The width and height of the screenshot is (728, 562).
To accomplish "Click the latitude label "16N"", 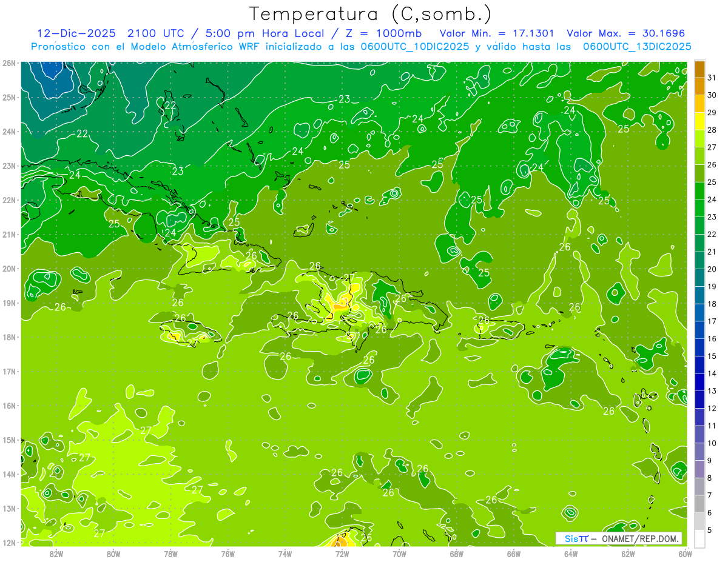I will tap(8, 406).
